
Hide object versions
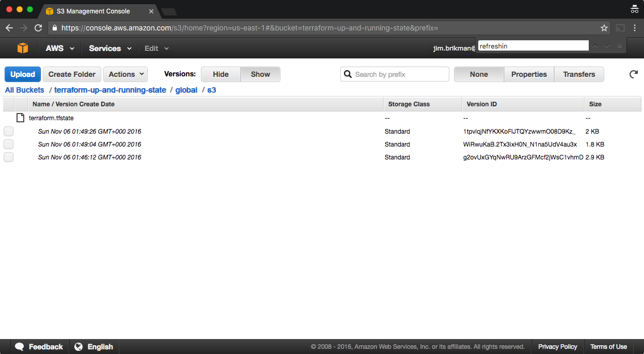coord(221,74)
